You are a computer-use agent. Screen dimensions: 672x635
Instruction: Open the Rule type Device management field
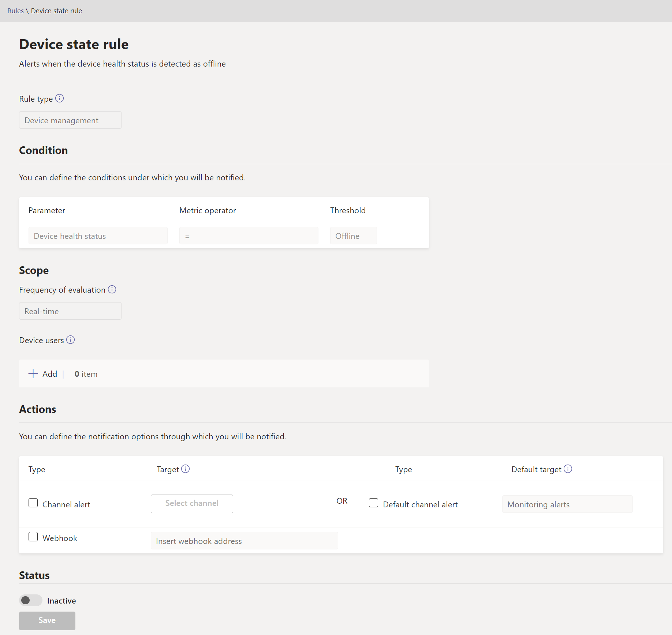(x=70, y=120)
